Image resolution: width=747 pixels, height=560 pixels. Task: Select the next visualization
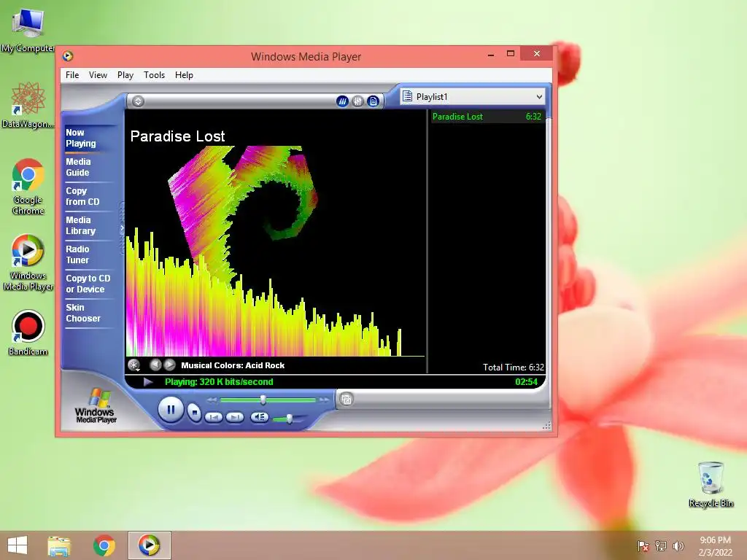pos(169,365)
